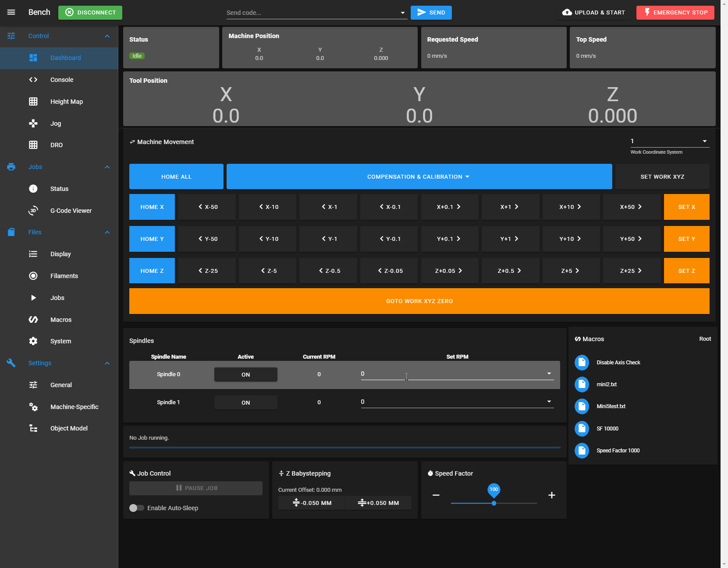
Task: Open Compensation & Calibration dropdown
Action: (x=419, y=176)
